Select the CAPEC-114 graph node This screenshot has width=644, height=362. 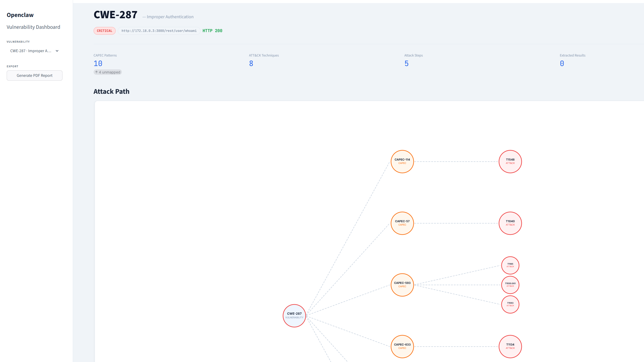402,161
